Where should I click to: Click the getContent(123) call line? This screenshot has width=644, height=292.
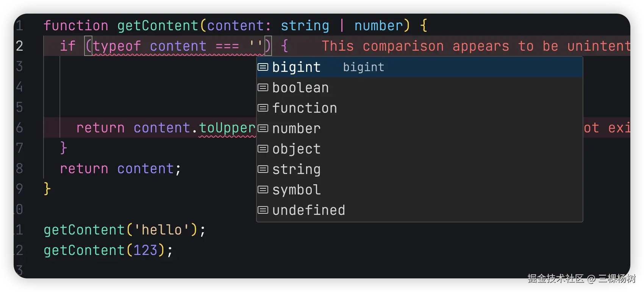point(108,250)
